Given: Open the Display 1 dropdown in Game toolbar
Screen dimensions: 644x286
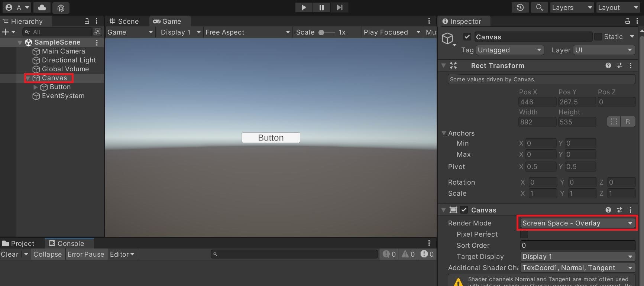Looking at the screenshot, I should (181, 32).
